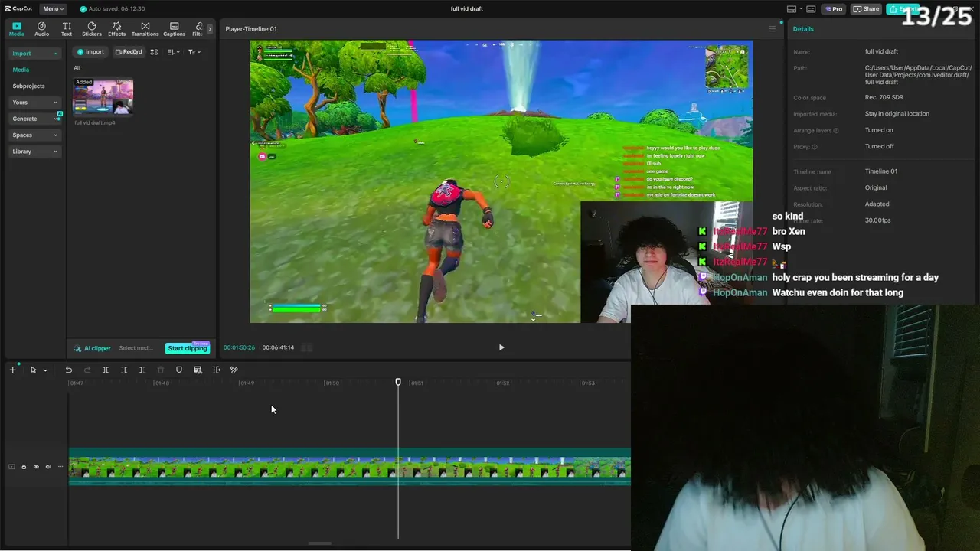The width and height of the screenshot is (980, 551).
Task: Click the magic wand pen icon
Action: pyautogui.click(x=234, y=370)
